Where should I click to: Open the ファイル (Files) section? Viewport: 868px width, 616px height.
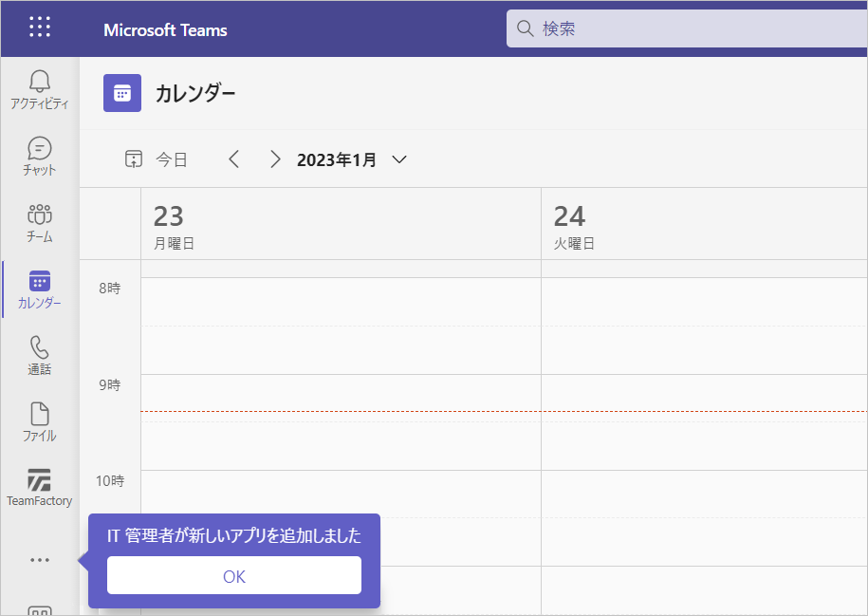[39, 422]
